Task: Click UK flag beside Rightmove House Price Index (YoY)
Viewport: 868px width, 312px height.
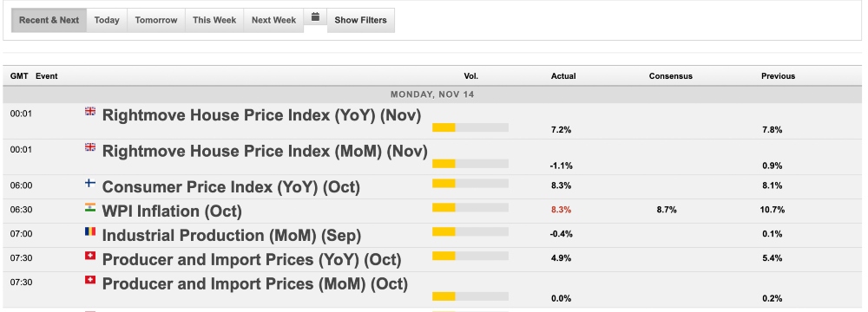Action: tap(90, 111)
